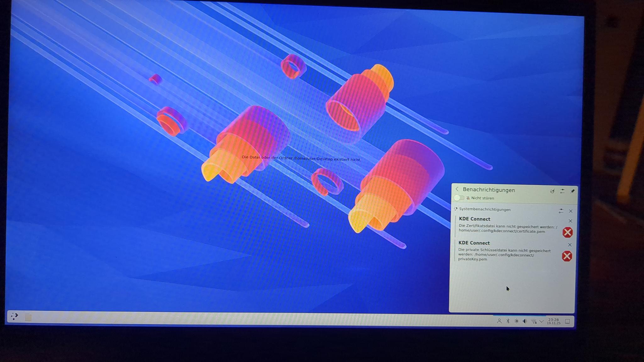Expand hidden system tray icons arrow
Image resolution: width=644 pixels, height=362 pixels.
[x=541, y=321]
